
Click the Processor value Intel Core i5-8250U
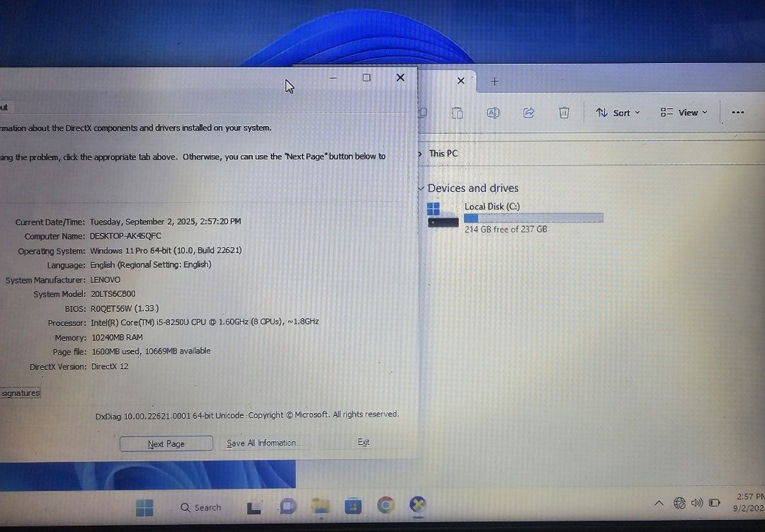click(x=205, y=322)
